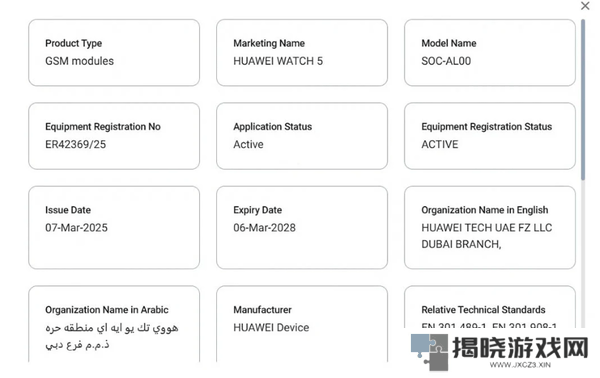Select the 'Equipment Registration Status' label
600x378 pixels.
point(486,127)
